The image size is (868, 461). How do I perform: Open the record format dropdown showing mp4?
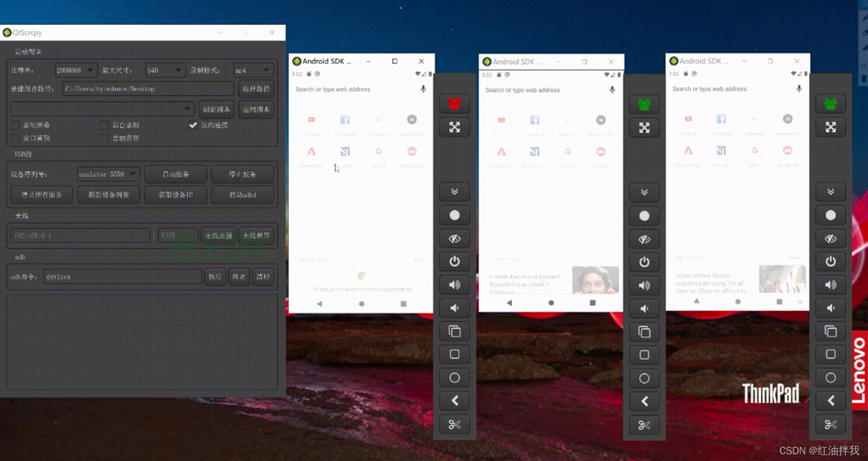[252, 70]
